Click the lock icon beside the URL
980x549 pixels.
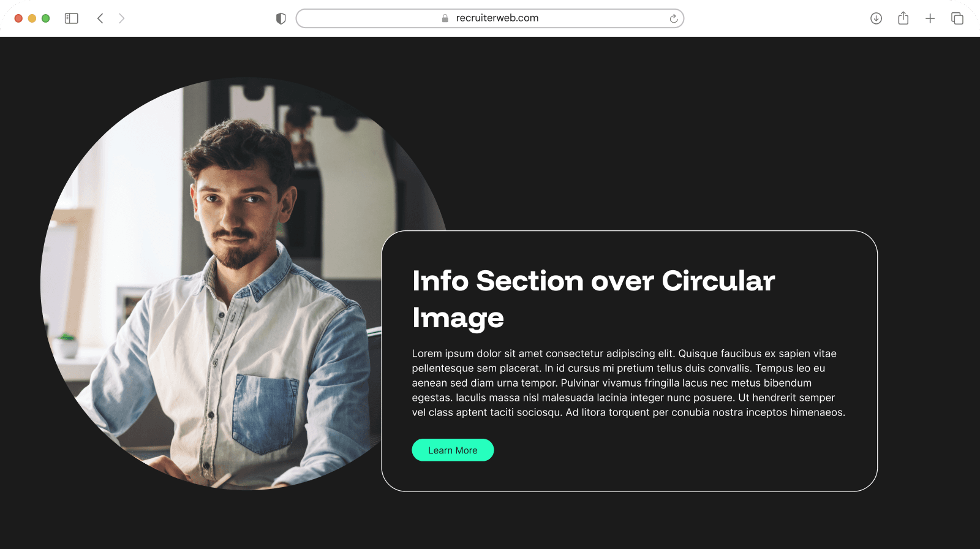(445, 18)
